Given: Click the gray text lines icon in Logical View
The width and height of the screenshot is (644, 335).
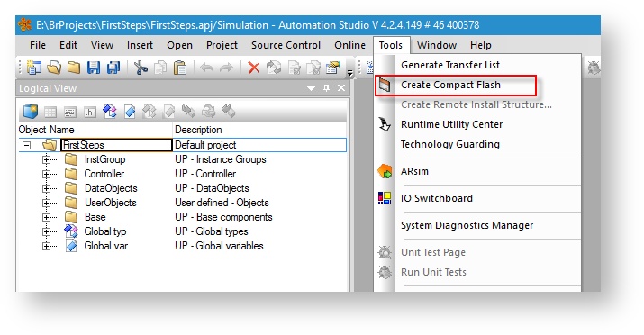Looking at the screenshot, I should (70, 112).
